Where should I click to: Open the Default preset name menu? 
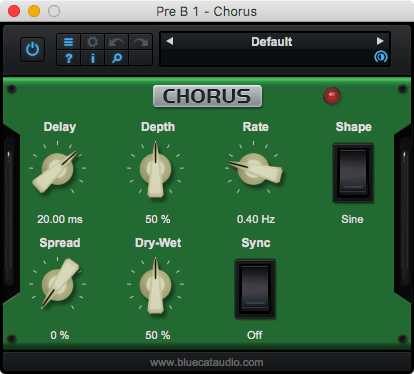272,42
